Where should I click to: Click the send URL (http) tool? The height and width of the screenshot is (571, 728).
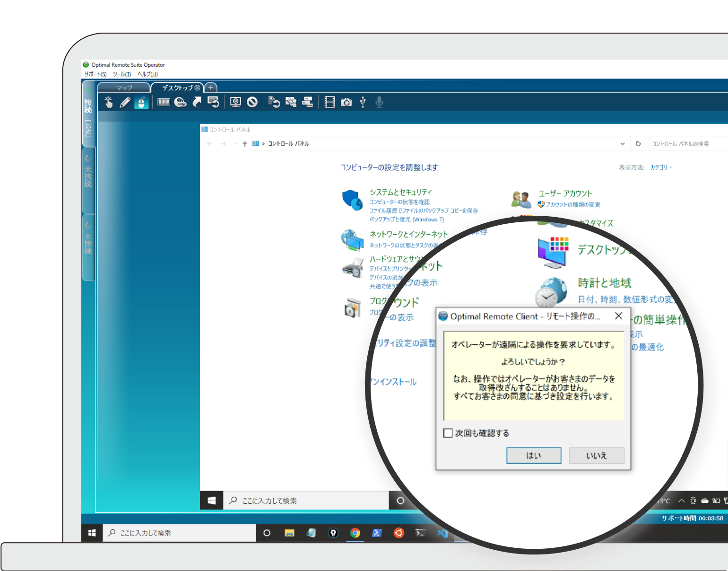(x=180, y=102)
